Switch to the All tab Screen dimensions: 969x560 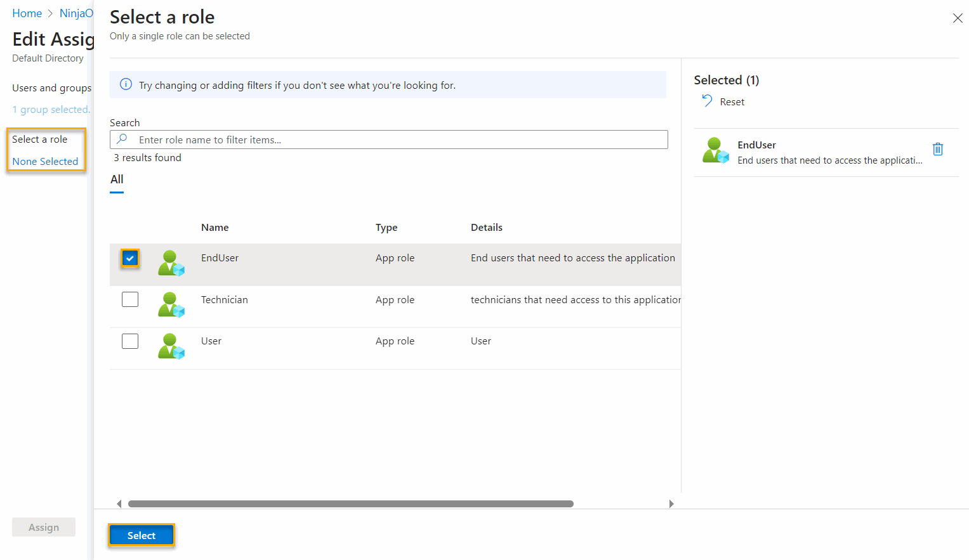pyautogui.click(x=117, y=179)
